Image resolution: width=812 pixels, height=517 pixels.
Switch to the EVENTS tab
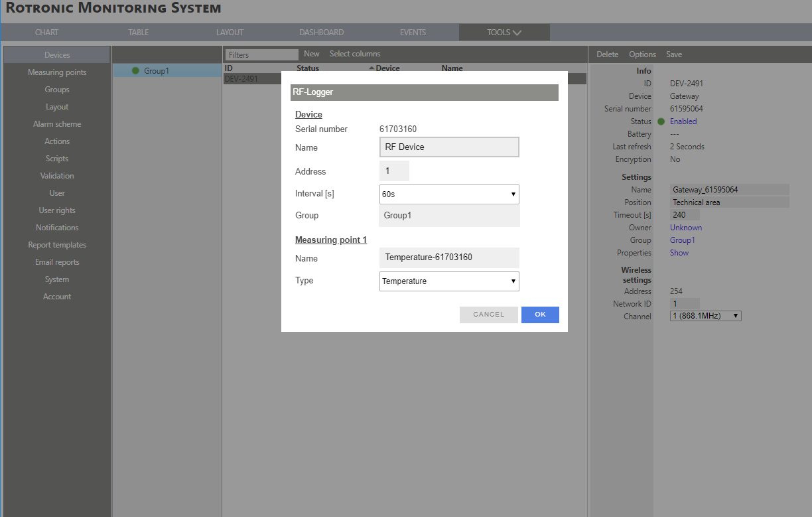(413, 33)
